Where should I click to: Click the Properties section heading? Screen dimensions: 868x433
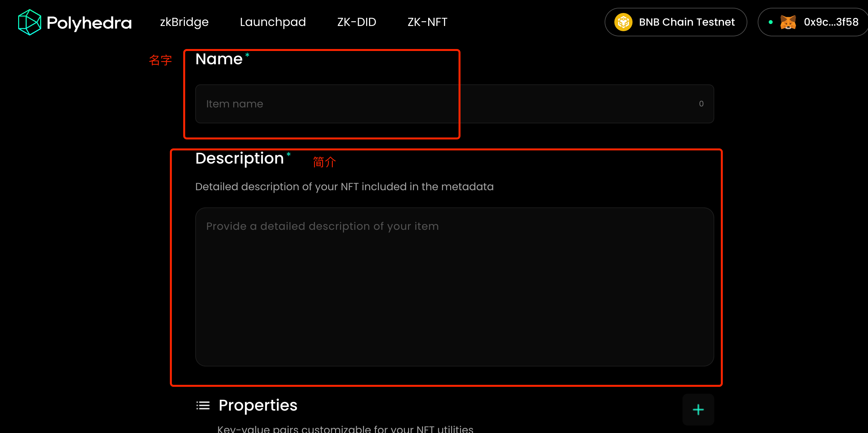(x=258, y=405)
